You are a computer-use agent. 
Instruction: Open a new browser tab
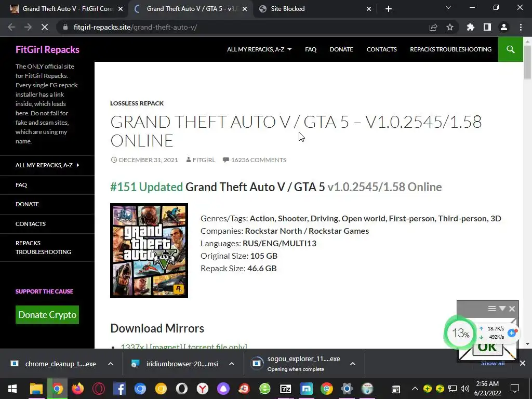[389, 9]
